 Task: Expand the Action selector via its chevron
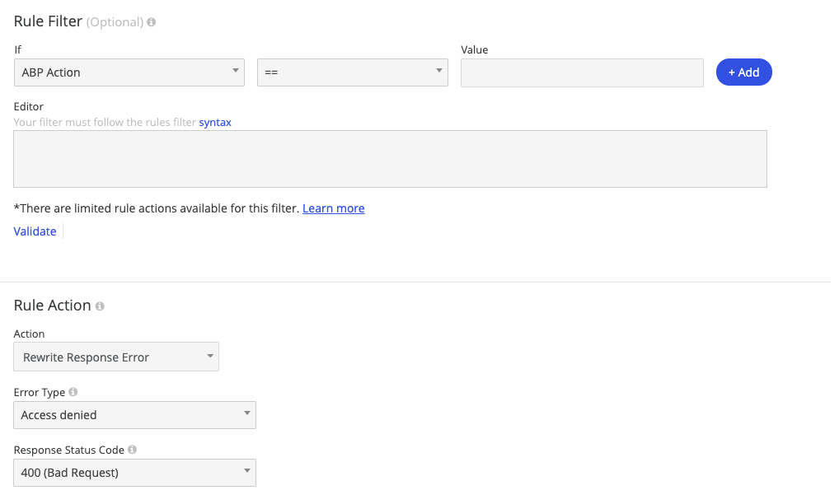pyautogui.click(x=209, y=357)
